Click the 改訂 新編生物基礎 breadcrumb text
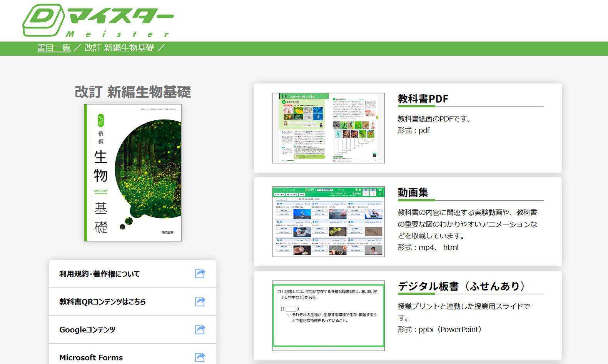This screenshot has height=364, width=608. 119,48
